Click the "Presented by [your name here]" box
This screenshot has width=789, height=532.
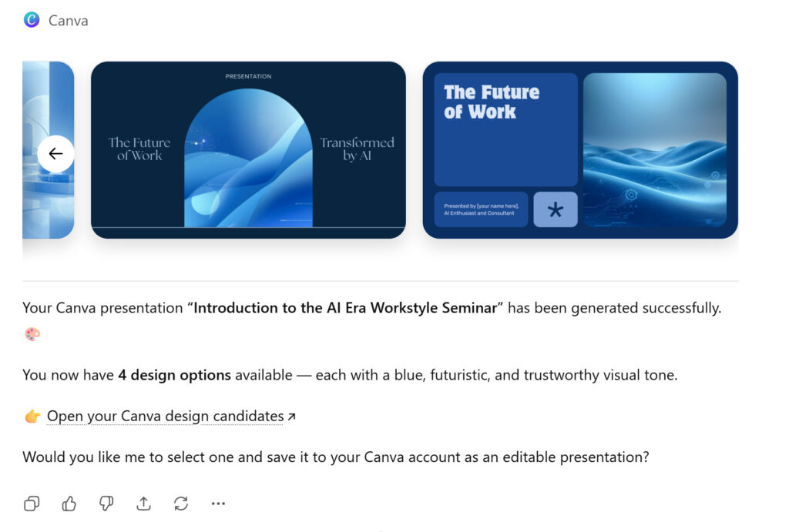(481, 209)
